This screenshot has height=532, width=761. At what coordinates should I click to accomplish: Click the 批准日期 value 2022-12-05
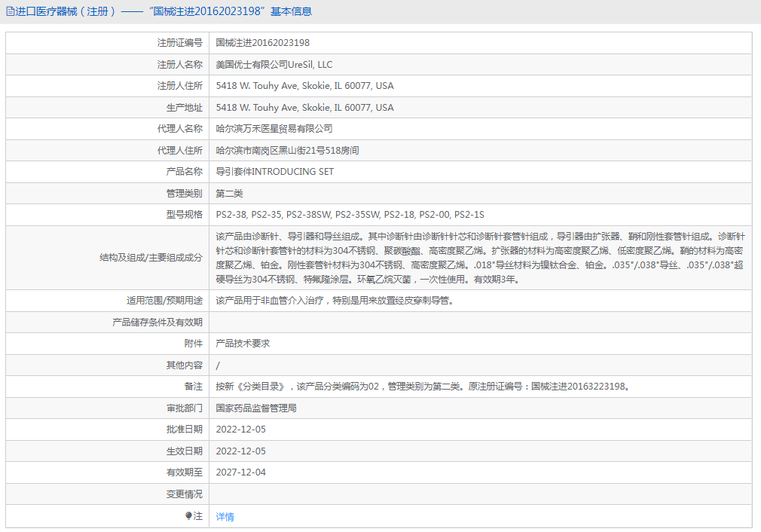click(240, 430)
